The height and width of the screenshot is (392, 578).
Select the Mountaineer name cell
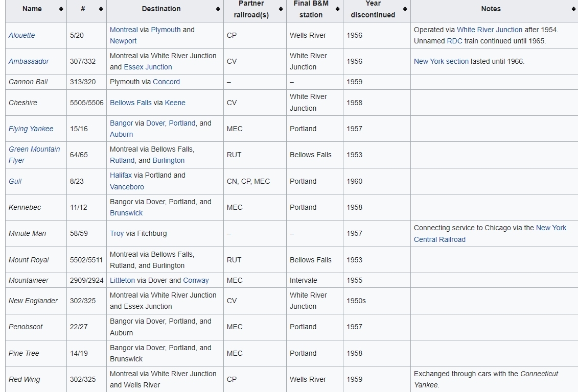[36, 280]
